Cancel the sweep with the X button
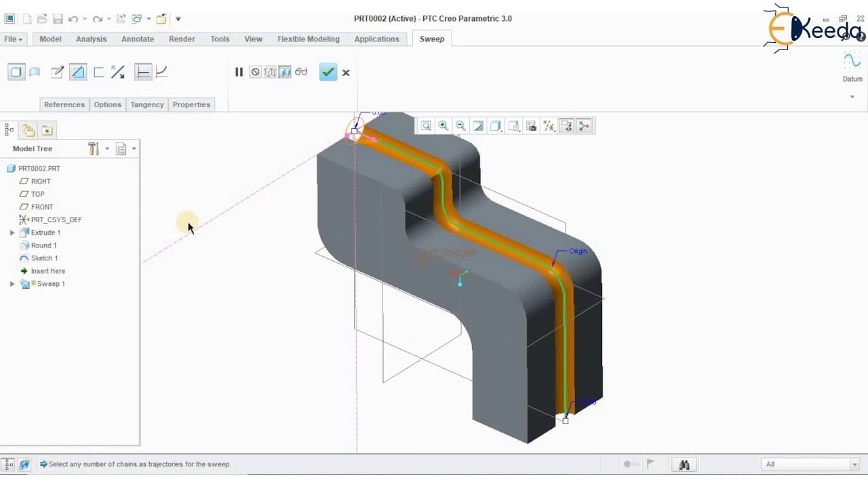868x488 pixels. [346, 73]
